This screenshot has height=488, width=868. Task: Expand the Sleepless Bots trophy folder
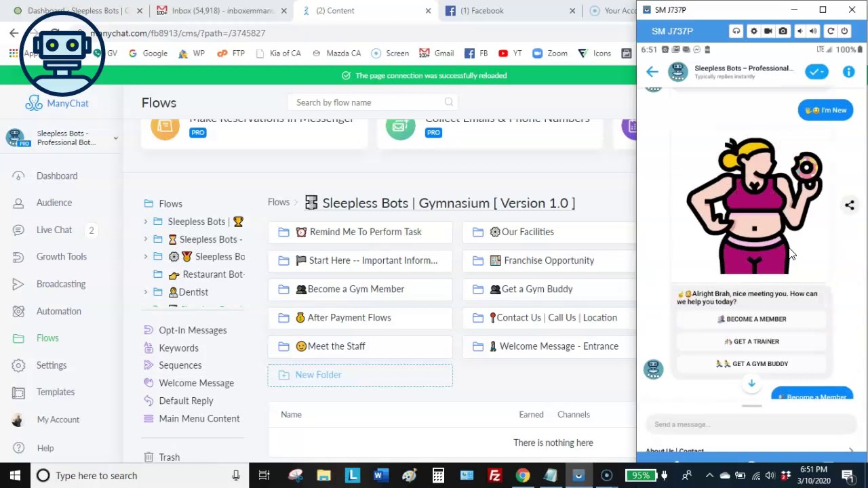click(x=145, y=222)
